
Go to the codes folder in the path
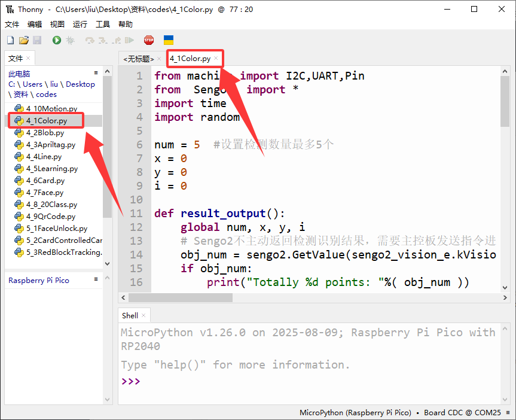46,95
